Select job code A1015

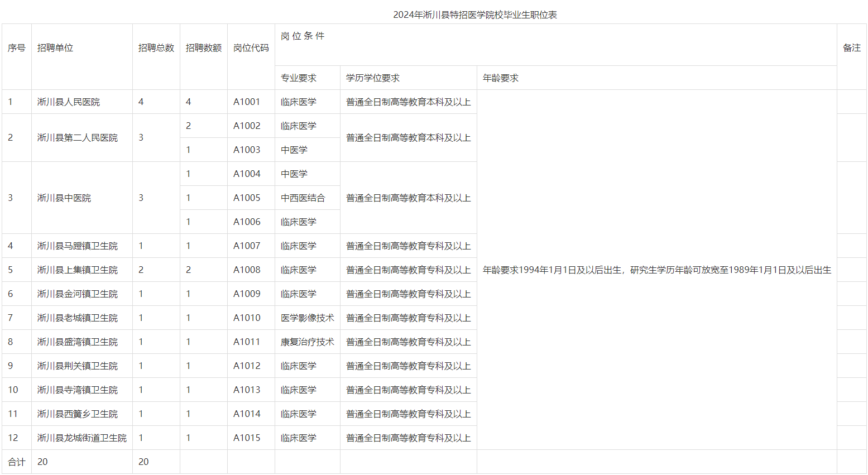click(247, 438)
